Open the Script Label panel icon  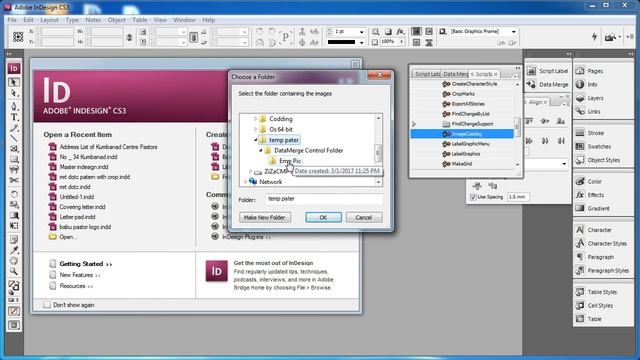click(x=531, y=71)
